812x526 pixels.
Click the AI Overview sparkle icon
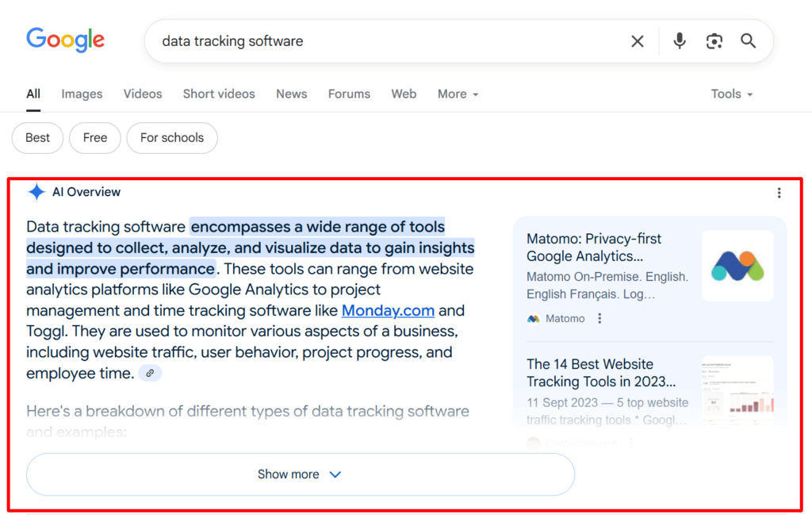(x=36, y=192)
